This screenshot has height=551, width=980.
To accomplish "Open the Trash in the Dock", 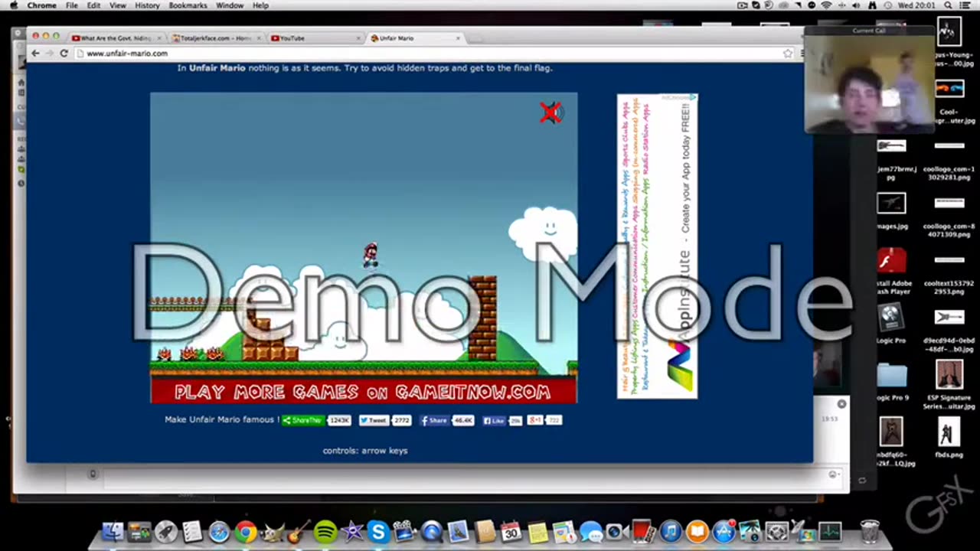I will click(870, 531).
